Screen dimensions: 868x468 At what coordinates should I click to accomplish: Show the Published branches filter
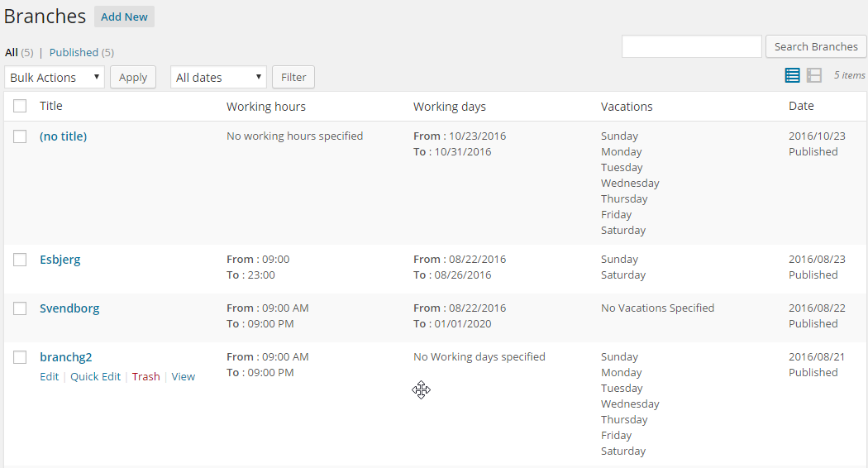(74, 52)
